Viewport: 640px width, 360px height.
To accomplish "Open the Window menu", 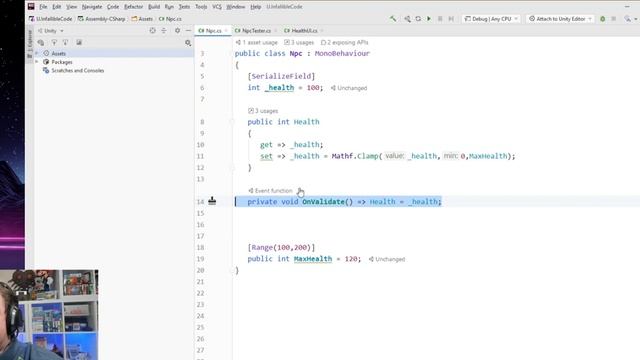I will pyautogui.click(x=236, y=7).
